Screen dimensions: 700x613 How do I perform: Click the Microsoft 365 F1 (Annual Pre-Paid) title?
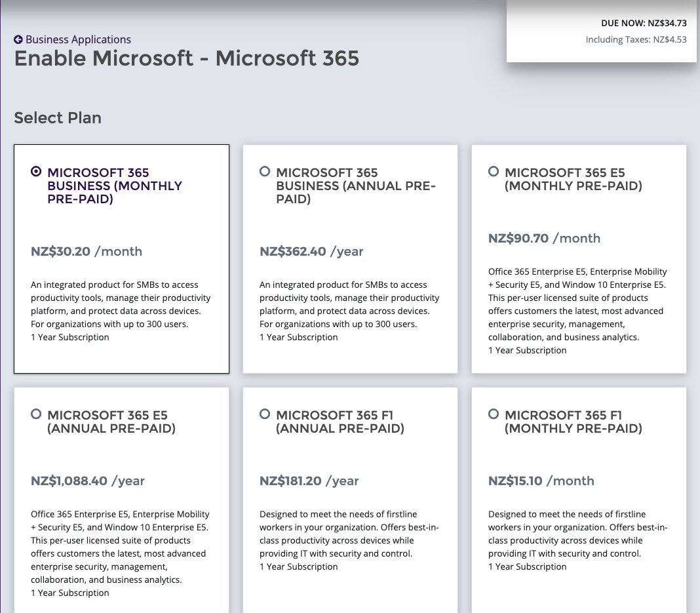[340, 422]
